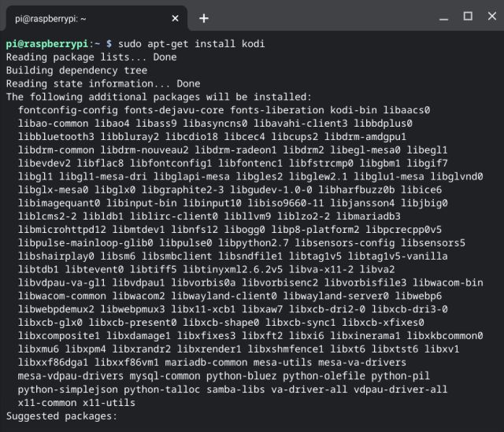This screenshot has width=504, height=432.
Task: Click the 'libshairplay0' package name
Action: (x=56, y=257)
